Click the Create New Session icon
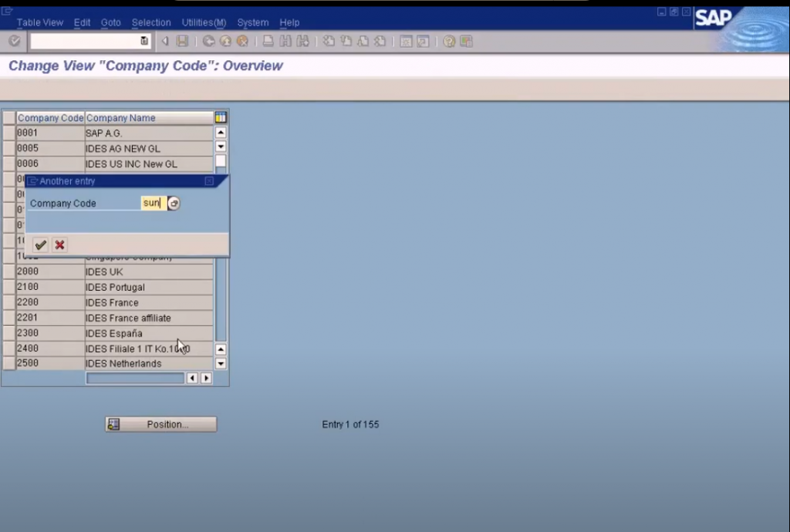Screen dimensions: 790x532 coord(406,42)
